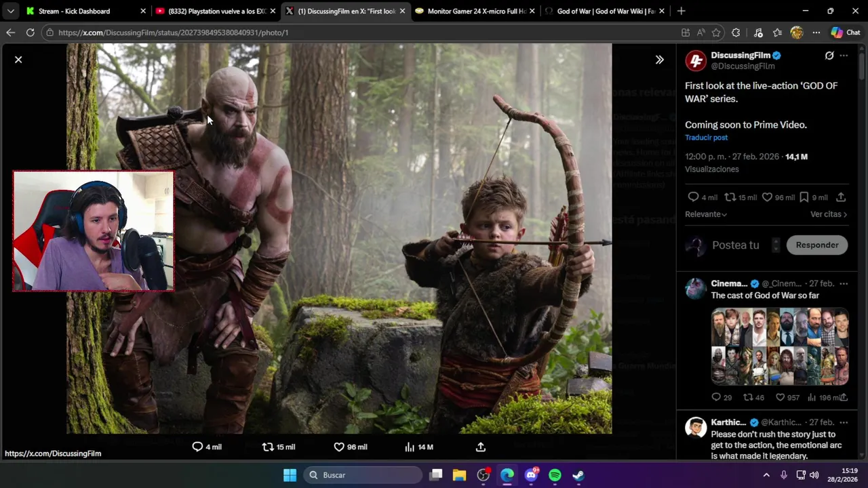Reply to Cinema's post with 29 comments
Screen dimensions: 868x488
[x=721, y=398]
